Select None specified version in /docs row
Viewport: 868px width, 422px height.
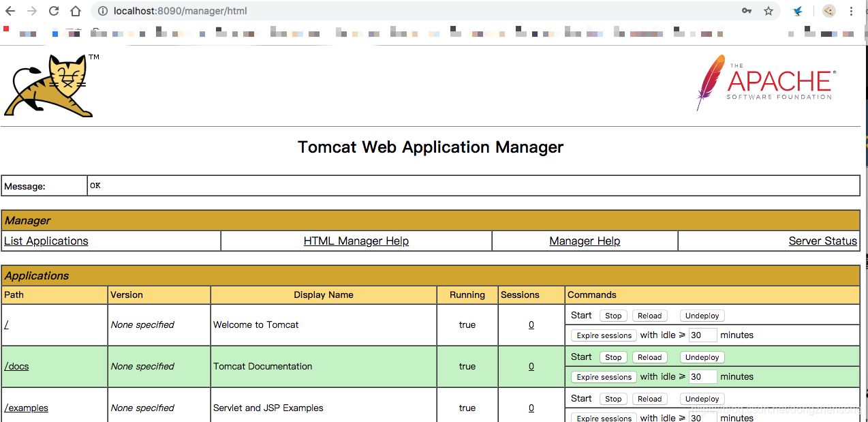(142, 366)
